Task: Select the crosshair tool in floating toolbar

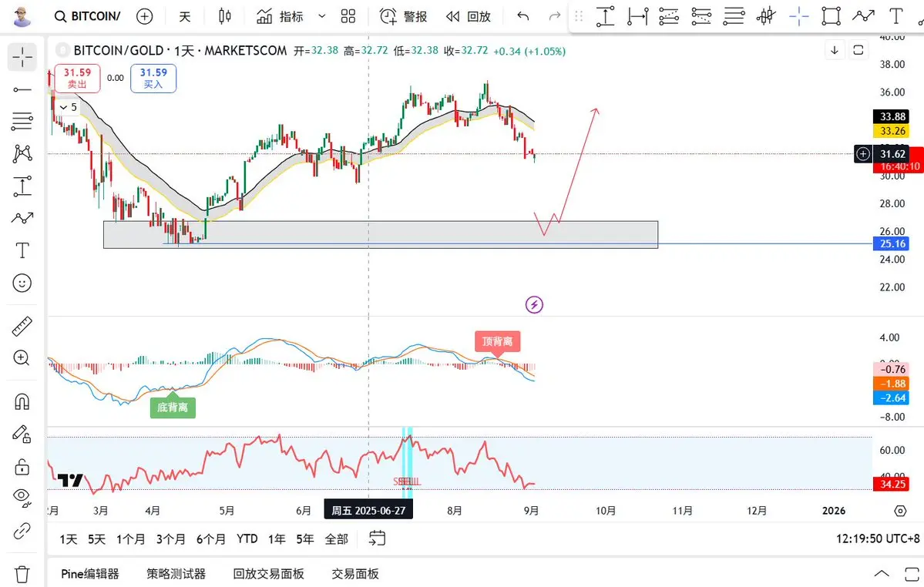Action: click(x=798, y=16)
